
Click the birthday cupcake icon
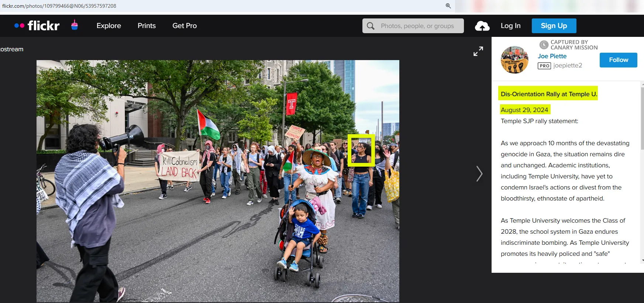75,25
